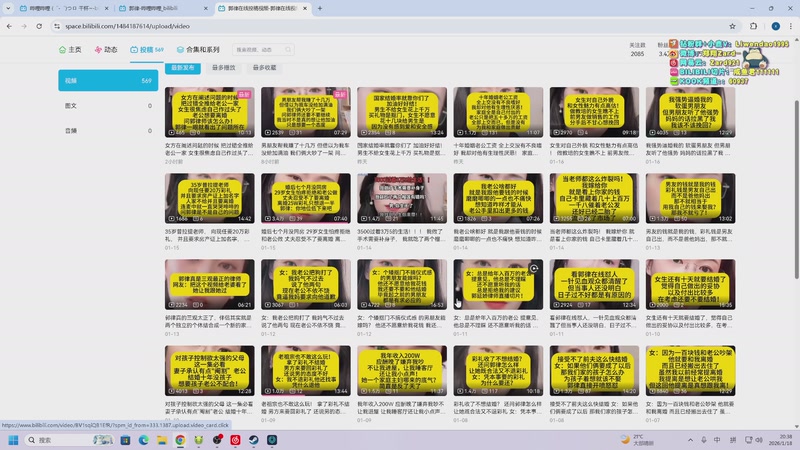Open the Windows Start menu
Screen dimensions: 800x450
pyautogui.click(x=13, y=440)
